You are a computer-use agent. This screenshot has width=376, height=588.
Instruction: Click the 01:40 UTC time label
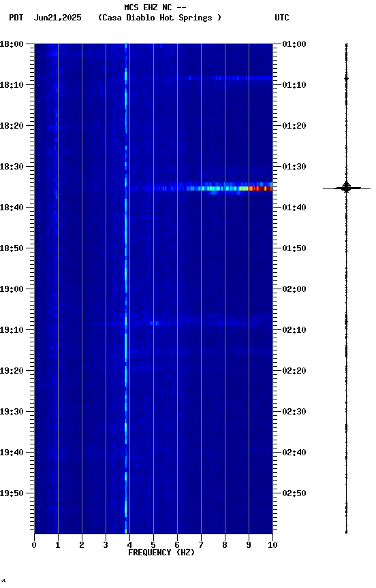(x=294, y=208)
